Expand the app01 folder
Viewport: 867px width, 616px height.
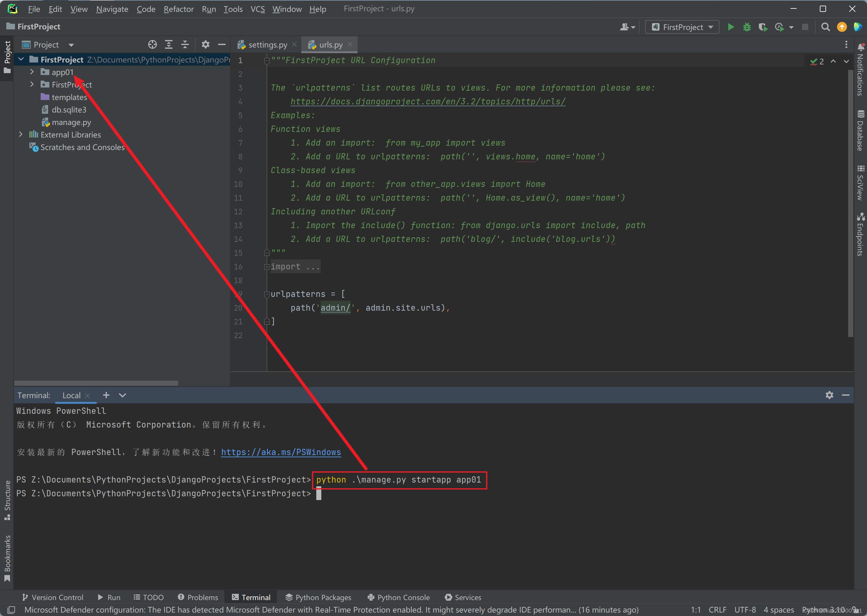[32, 72]
